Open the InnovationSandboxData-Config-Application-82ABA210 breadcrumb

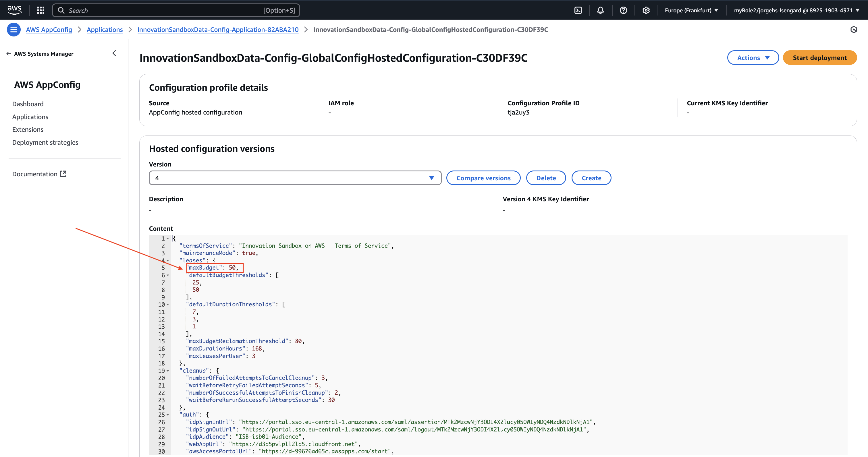pos(218,30)
